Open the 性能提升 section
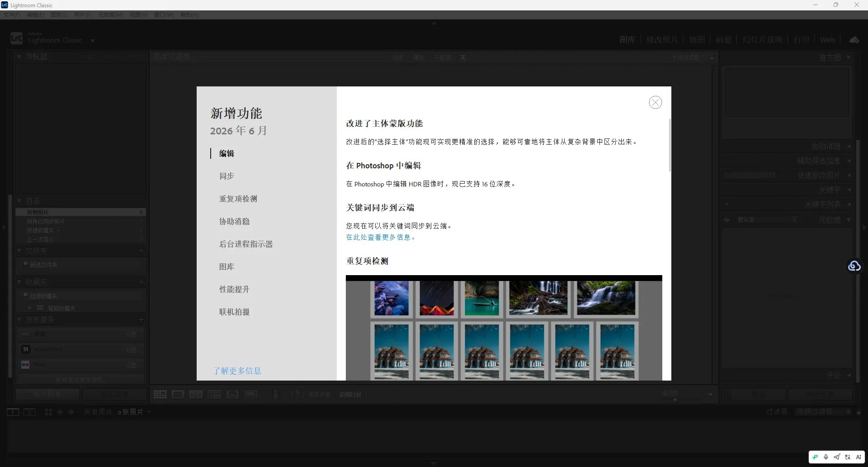The height and width of the screenshot is (467, 868). coord(234,289)
